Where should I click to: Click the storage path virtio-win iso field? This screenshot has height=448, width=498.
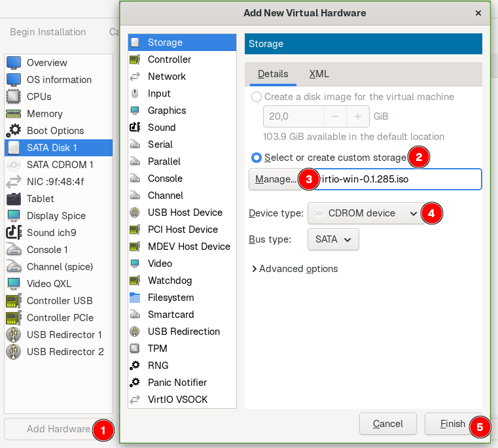(x=392, y=179)
